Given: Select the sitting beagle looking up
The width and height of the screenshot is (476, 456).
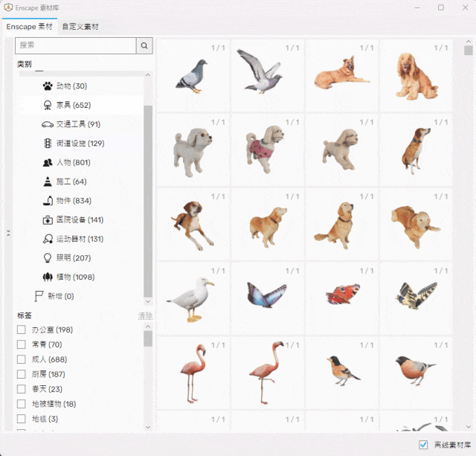Looking at the screenshot, I should 416,150.
